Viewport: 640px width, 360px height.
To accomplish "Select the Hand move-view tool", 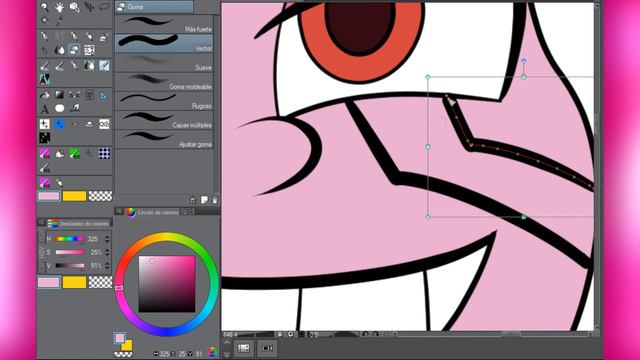I will 60,7.
